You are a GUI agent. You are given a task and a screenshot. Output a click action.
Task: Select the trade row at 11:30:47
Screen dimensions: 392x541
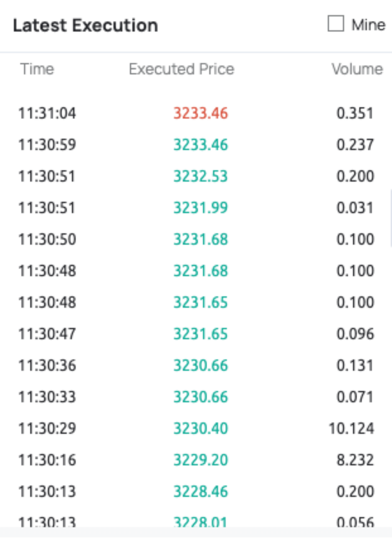[196, 334]
